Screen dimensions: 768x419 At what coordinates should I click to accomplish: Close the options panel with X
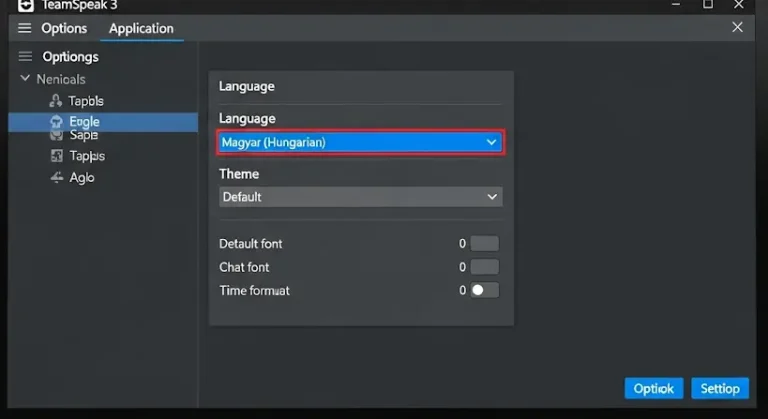pyautogui.click(x=737, y=27)
